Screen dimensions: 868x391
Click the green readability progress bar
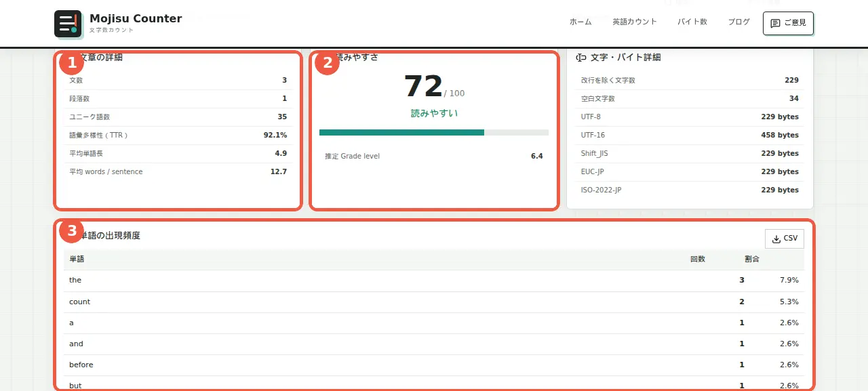pyautogui.click(x=401, y=132)
